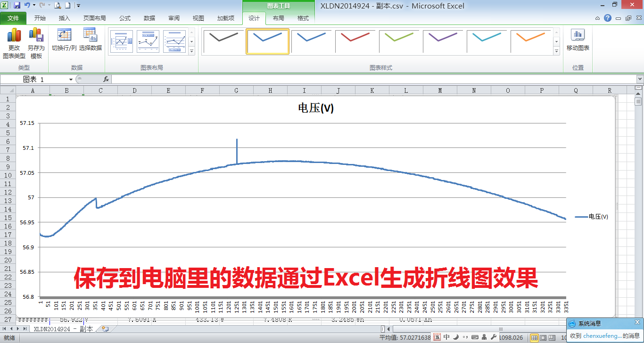
Task: Close the 系统消息 notification popup
Action: tap(637, 323)
